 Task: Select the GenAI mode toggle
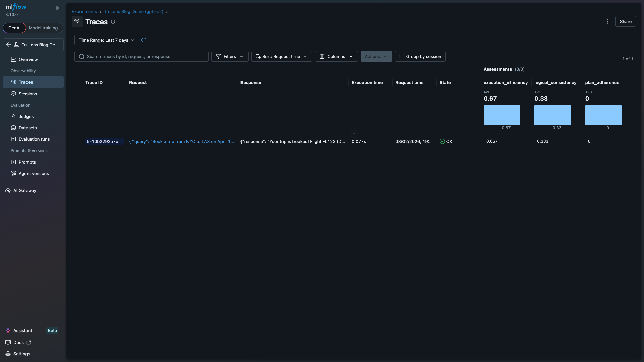(x=14, y=28)
